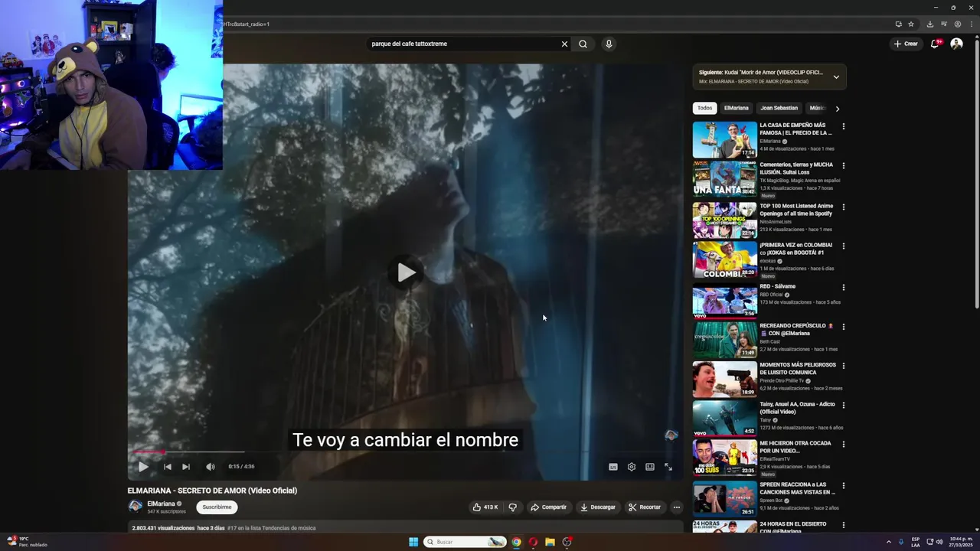The width and height of the screenshot is (980, 551).
Task: Open options for 'TOP 100 Most Listened Anime Openings'
Action: click(x=844, y=207)
